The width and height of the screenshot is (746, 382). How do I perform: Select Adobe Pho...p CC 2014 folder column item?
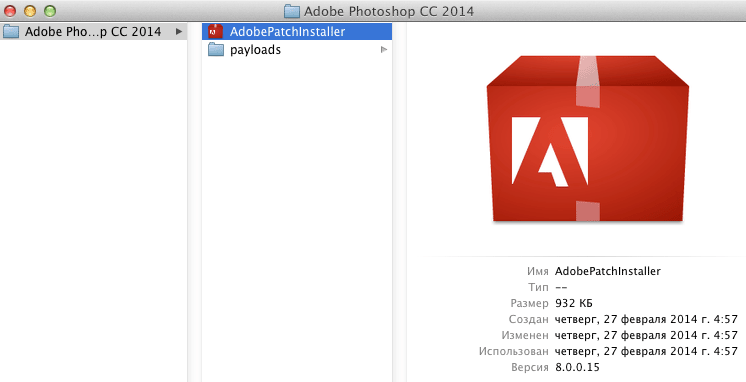click(x=93, y=31)
